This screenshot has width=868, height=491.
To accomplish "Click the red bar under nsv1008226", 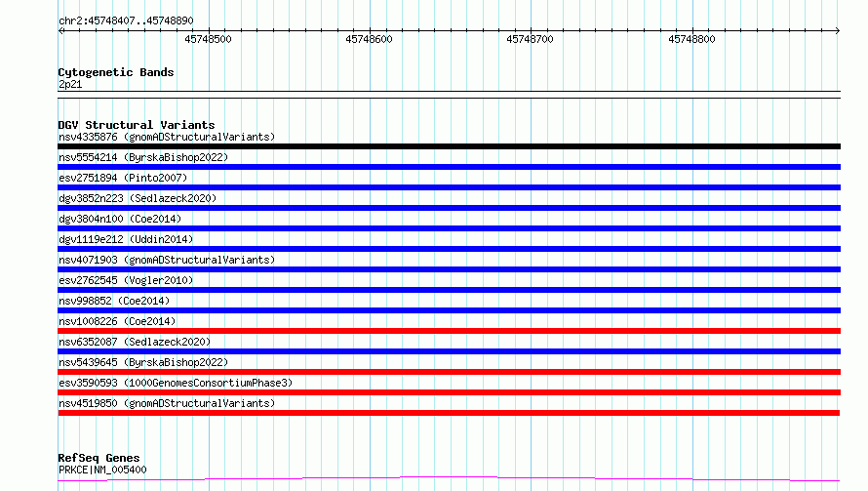I will pyautogui.click(x=449, y=331).
